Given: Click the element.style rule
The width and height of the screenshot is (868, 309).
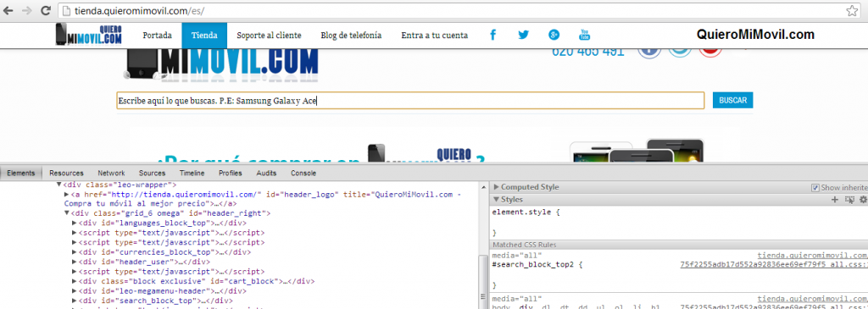Looking at the screenshot, I should coord(526,212).
